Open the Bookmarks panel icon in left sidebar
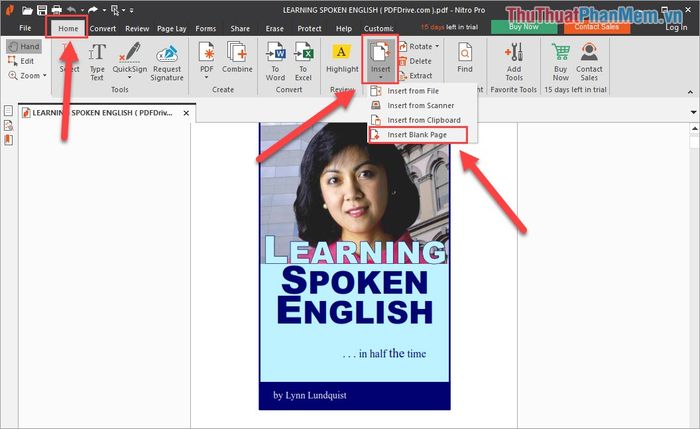The image size is (700, 429). pyautogui.click(x=8, y=140)
